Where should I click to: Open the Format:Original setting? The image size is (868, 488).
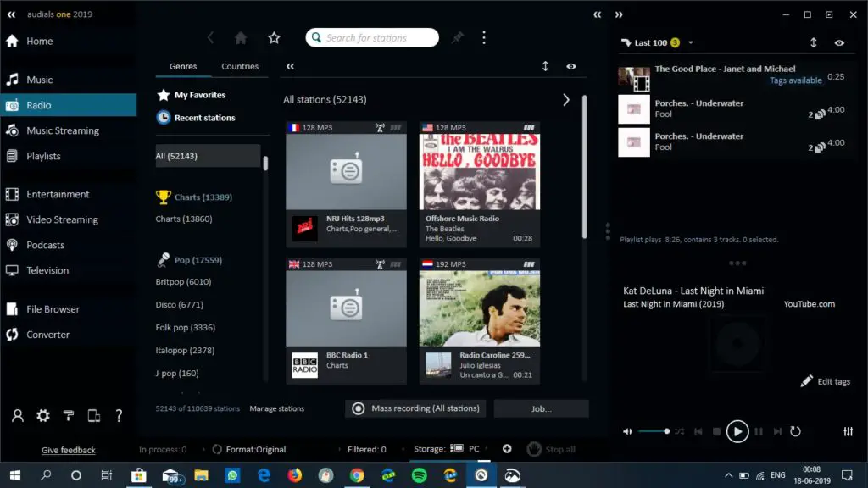coord(249,449)
